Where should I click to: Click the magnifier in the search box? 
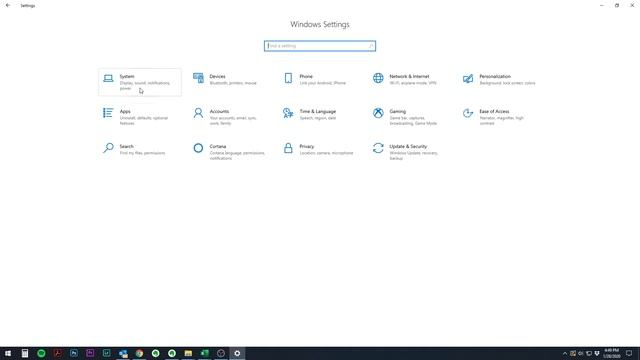[x=371, y=46]
